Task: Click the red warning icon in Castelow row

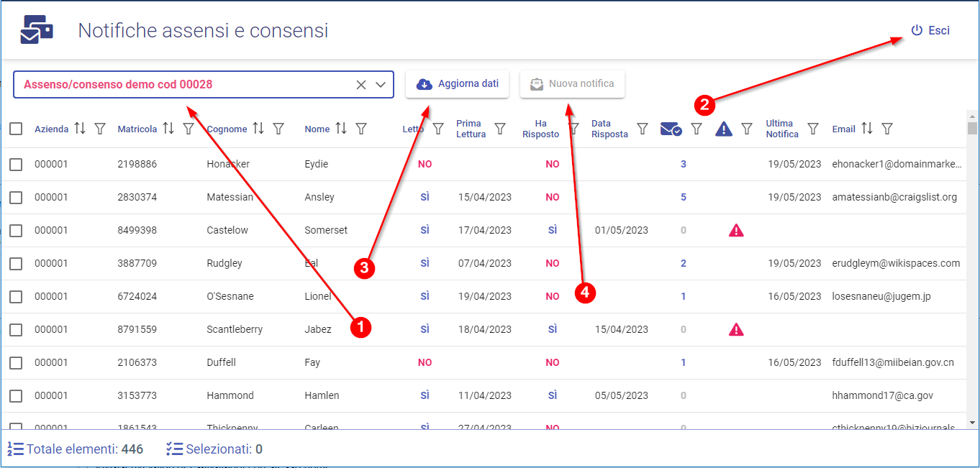Action: click(x=736, y=231)
